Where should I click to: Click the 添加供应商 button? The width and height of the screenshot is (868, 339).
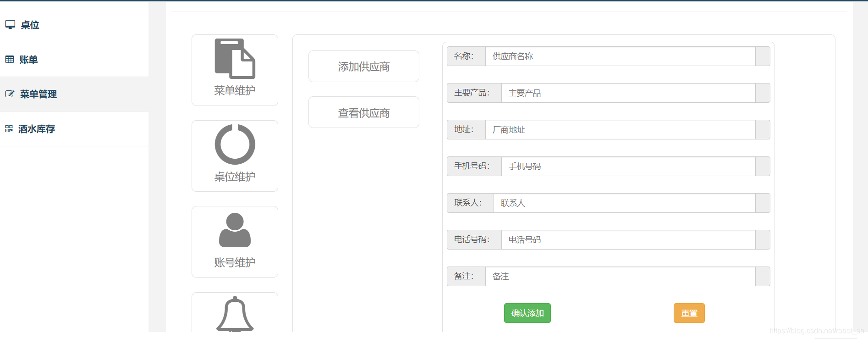point(364,67)
